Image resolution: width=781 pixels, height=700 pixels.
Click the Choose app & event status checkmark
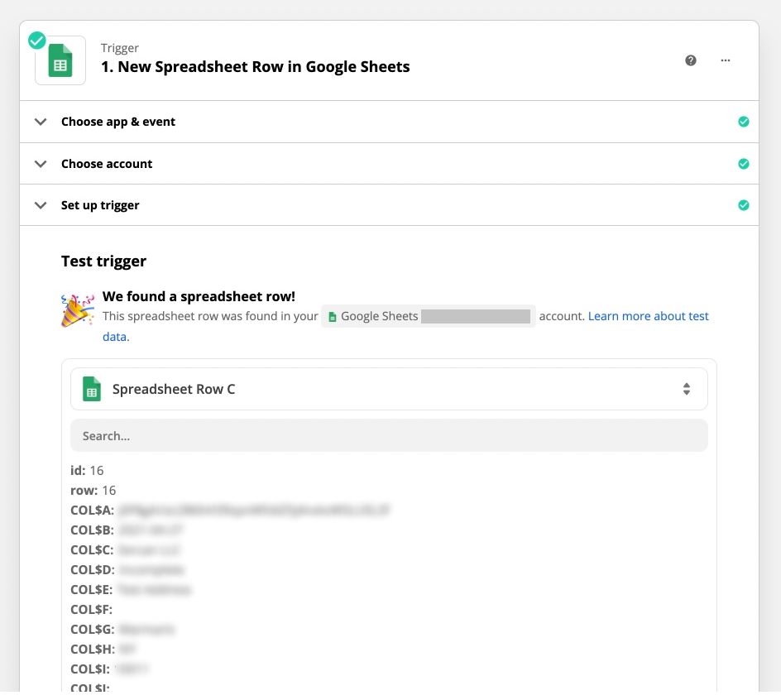click(x=743, y=122)
